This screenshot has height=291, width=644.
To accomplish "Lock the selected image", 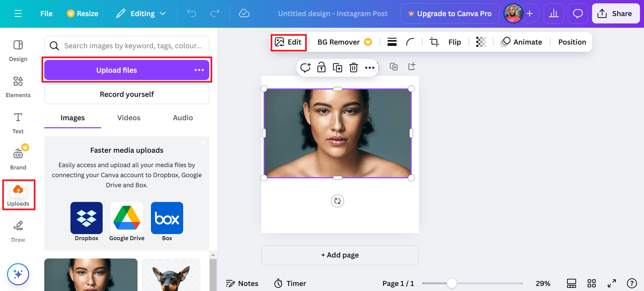I will (321, 67).
